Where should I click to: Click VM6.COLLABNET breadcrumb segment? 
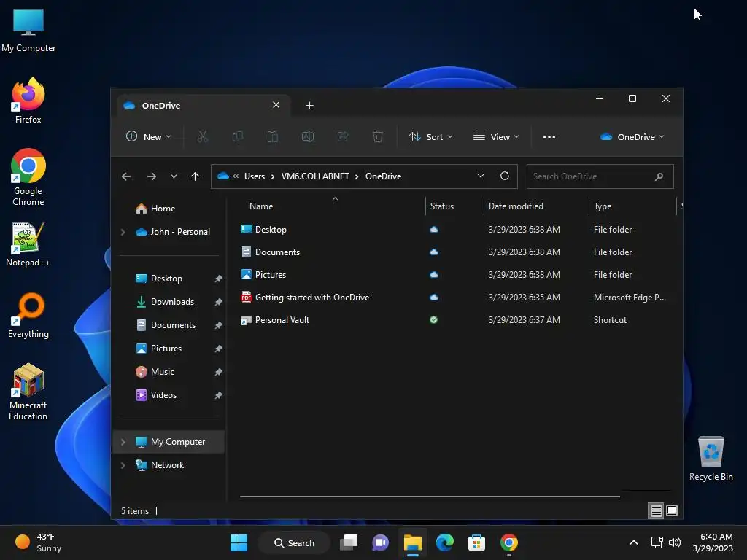tap(315, 176)
